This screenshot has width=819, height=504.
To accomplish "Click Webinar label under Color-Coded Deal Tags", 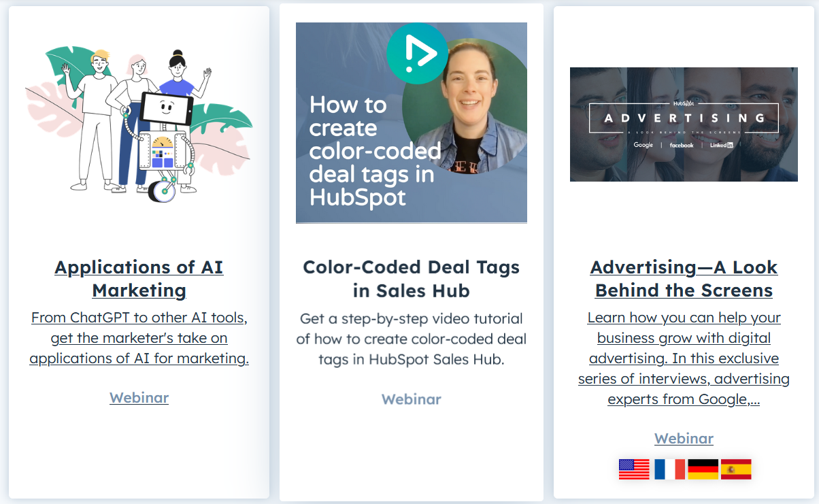I will (412, 399).
